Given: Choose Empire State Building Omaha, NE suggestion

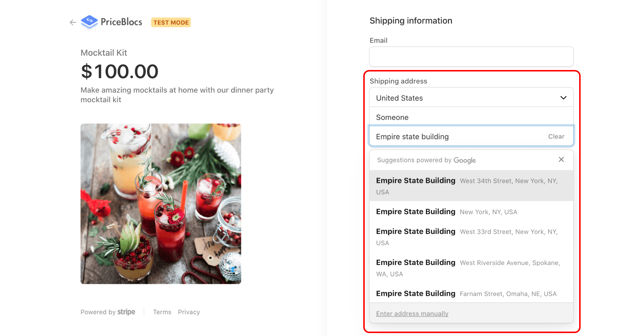Looking at the screenshot, I should pos(471,294).
